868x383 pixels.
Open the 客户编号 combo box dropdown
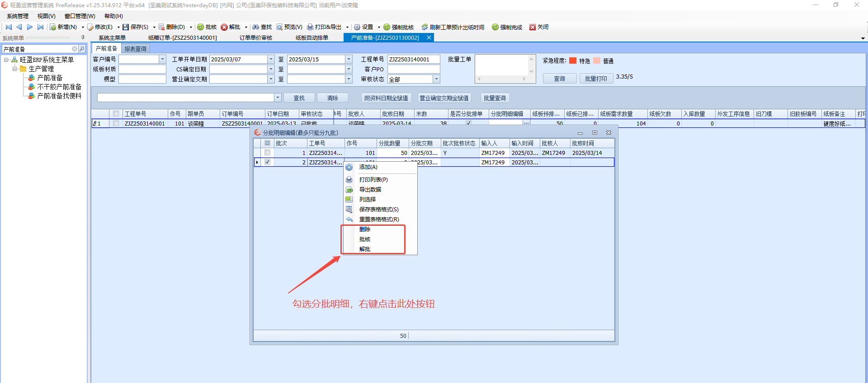tap(162, 59)
